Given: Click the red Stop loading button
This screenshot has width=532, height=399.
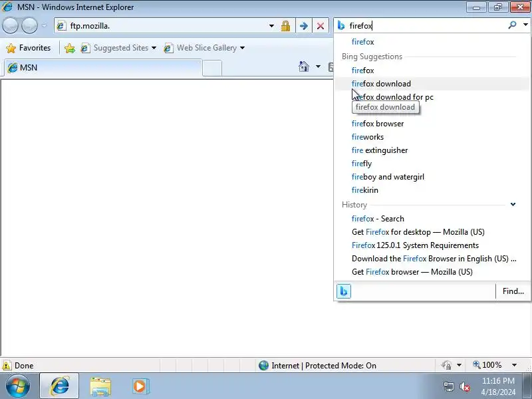Looking at the screenshot, I should [x=321, y=26].
